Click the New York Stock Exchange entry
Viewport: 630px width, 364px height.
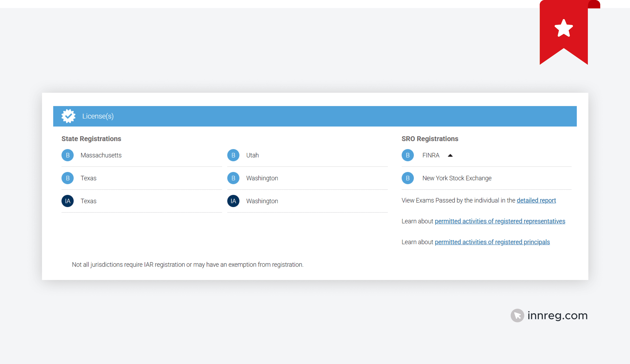(457, 178)
